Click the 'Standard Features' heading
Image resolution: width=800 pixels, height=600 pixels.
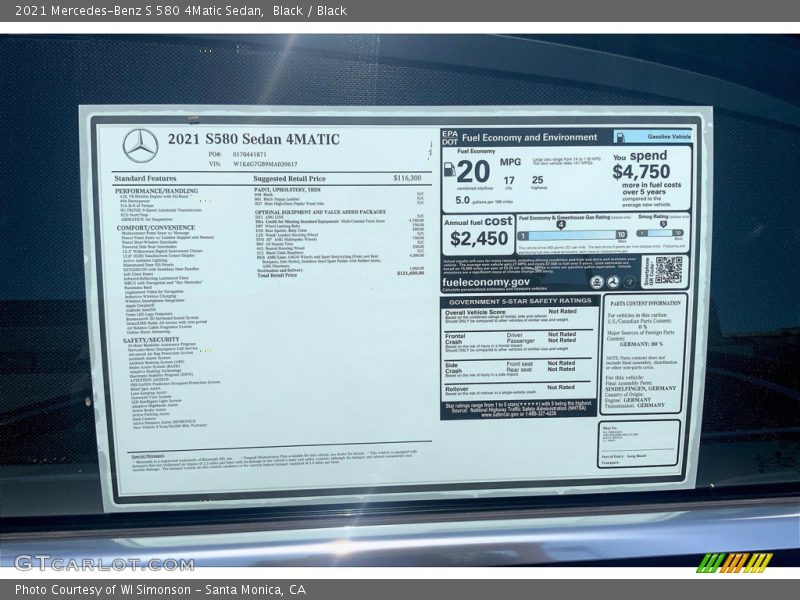[x=145, y=179]
